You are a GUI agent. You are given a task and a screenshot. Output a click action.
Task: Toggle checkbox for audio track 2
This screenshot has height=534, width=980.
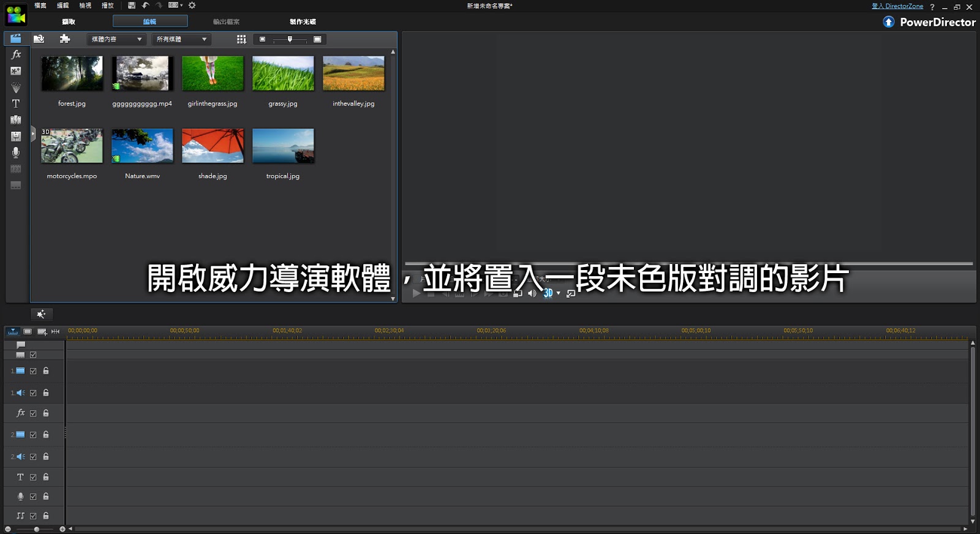(33, 457)
